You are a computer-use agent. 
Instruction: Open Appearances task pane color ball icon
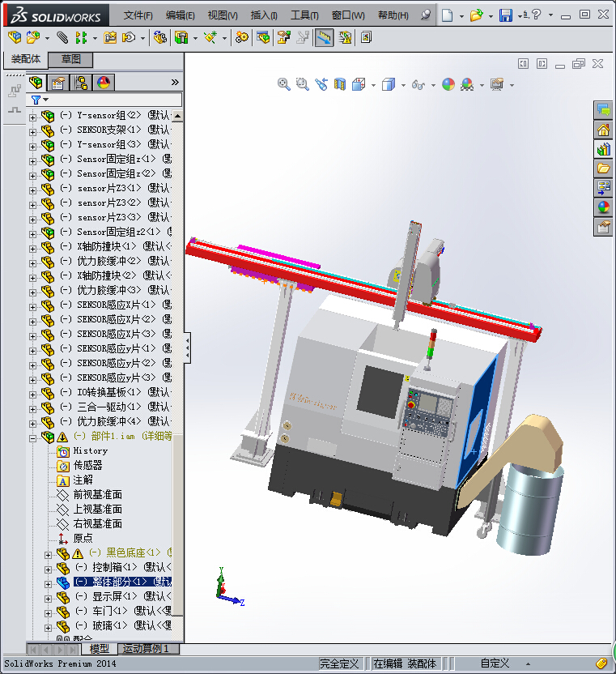(603, 207)
